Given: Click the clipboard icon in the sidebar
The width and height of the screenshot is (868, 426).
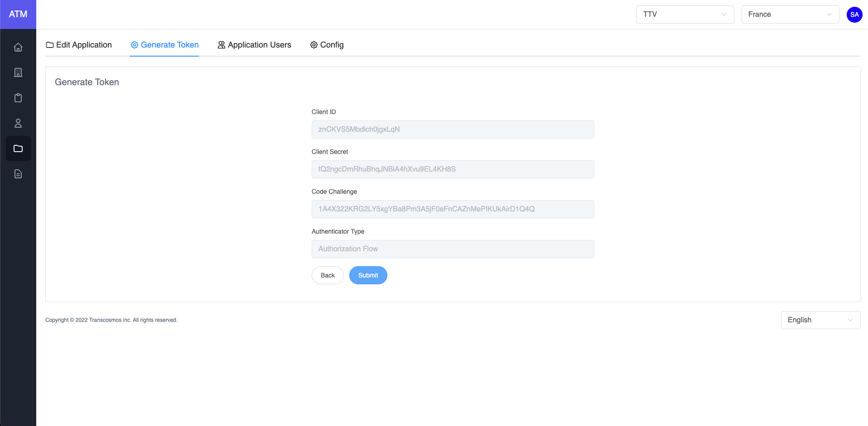Looking at the screenshot, I should pyautogui.click(x=18, y=98).
